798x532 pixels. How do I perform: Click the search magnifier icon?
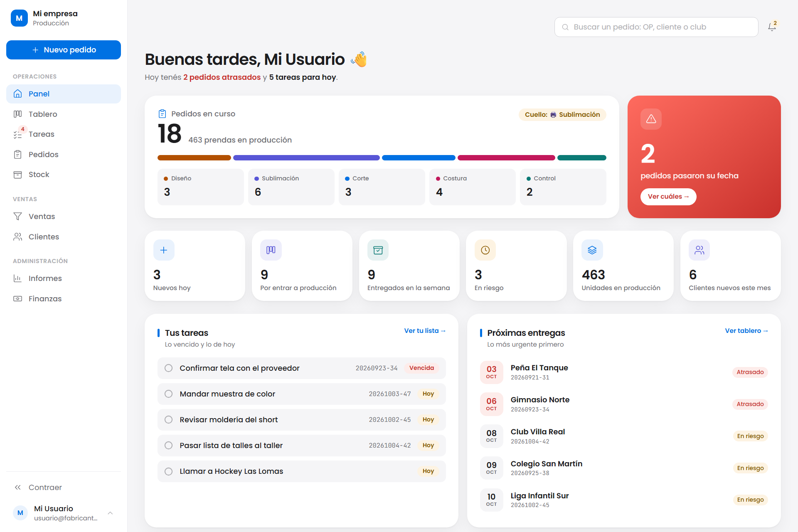click(565, 27)
